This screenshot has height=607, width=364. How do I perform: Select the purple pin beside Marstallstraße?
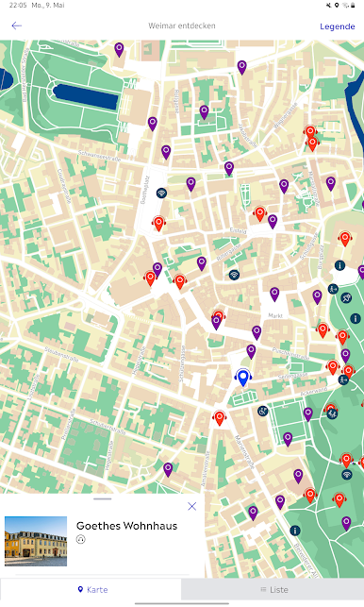coord(331,183)
